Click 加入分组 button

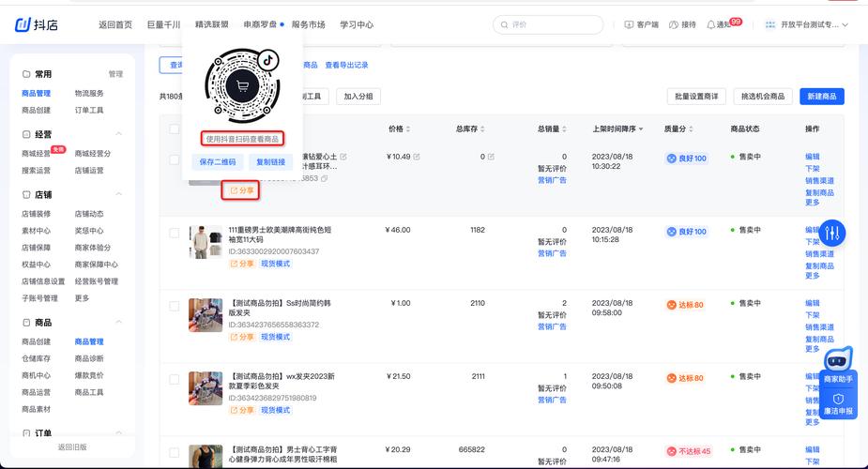358,97
